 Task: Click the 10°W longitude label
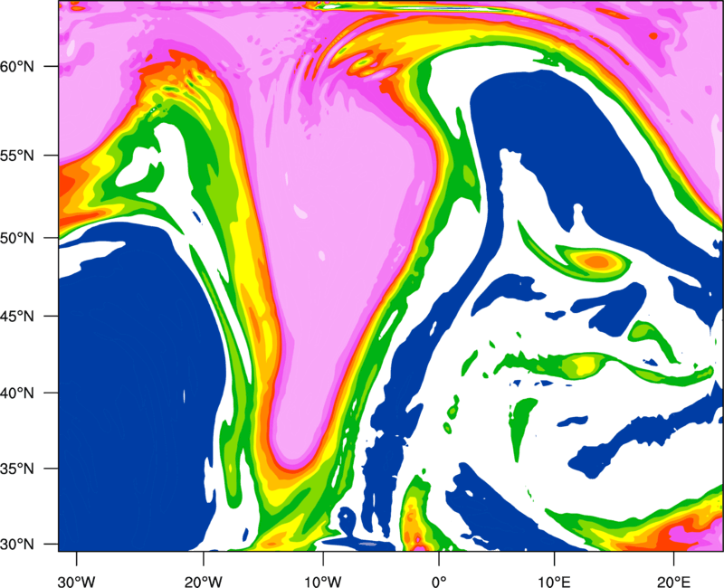pyautogui.click(x=323, y=582)
